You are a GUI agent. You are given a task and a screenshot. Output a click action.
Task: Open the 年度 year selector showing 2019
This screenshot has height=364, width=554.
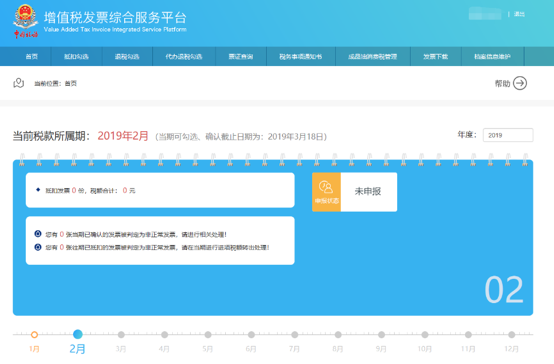[508, 135]
